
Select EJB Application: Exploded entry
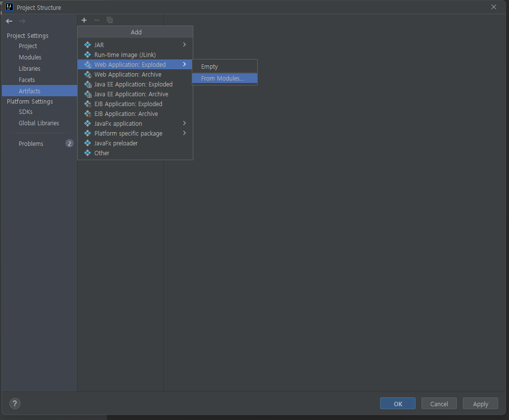135,104
